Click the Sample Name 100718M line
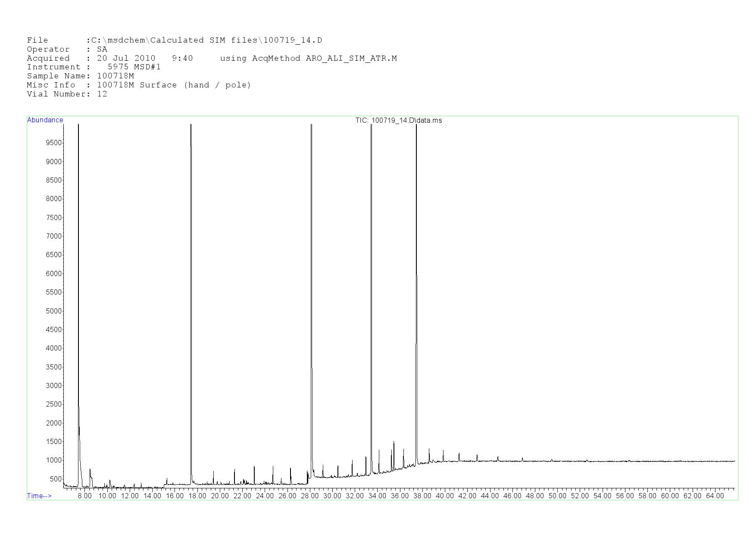The width and height of the screenshot is (756, 534). point(80,76)
